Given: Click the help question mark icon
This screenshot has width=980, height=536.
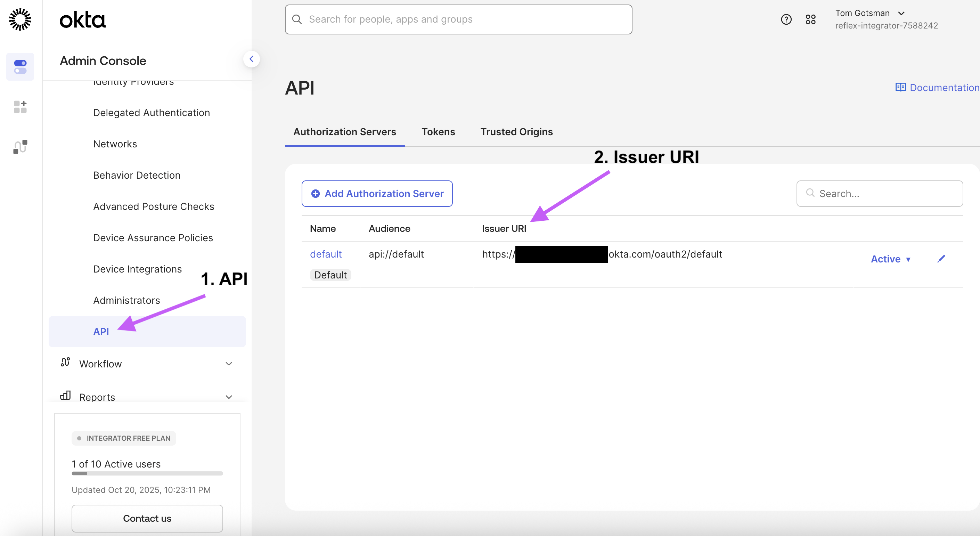Looking at the screenshot, I should (x=786, y=19).
